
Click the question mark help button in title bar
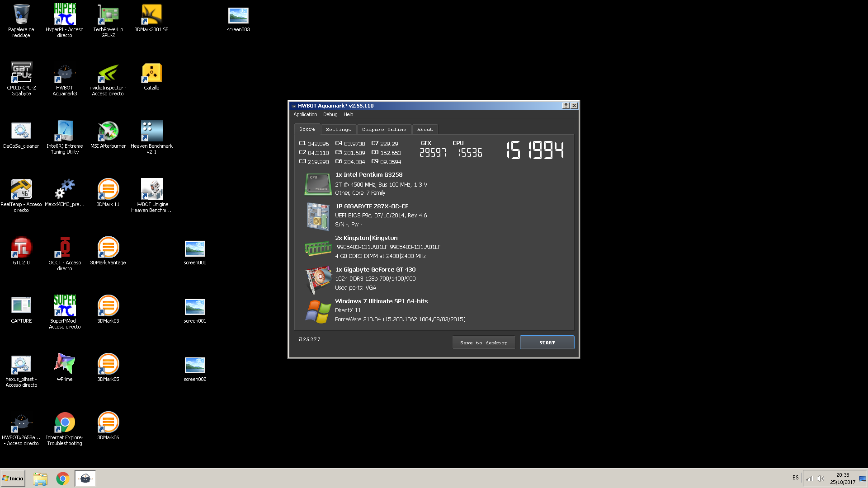[566, 106]
